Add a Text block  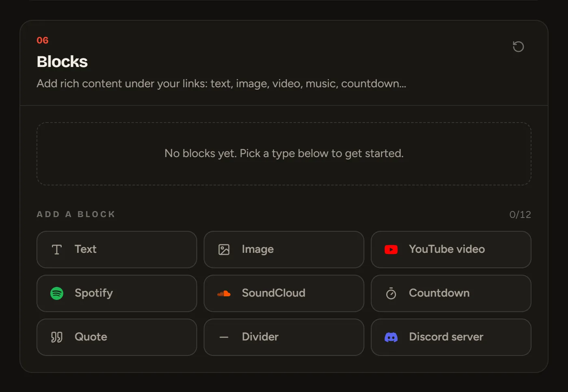tap(117, 250)
